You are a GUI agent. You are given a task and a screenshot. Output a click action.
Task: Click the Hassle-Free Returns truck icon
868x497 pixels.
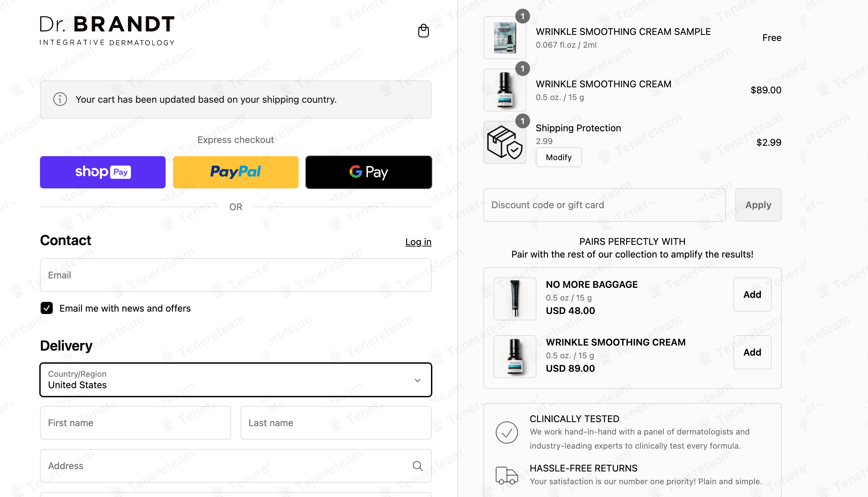(x=507, y=475)
